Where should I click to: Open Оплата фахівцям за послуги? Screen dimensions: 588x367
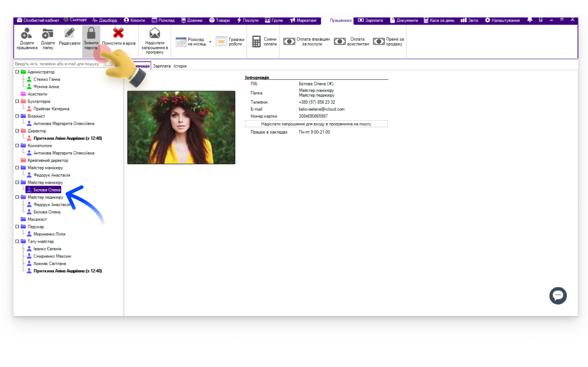306,42
